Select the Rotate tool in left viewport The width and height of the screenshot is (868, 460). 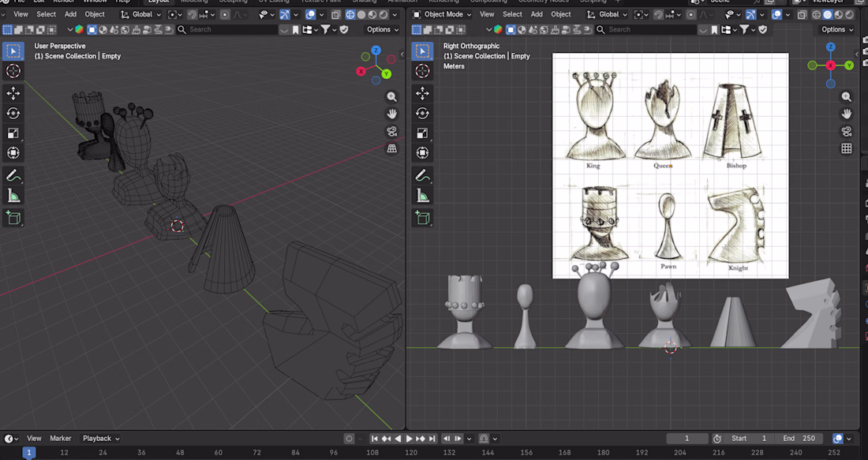pyautogui.click(x=13, y=113)
